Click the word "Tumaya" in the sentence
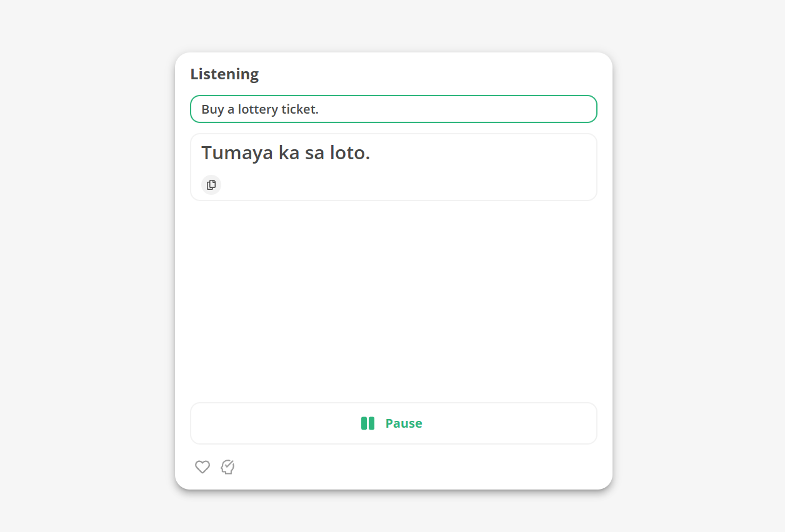Screen dimensions: 785x532 coord(237,152)
